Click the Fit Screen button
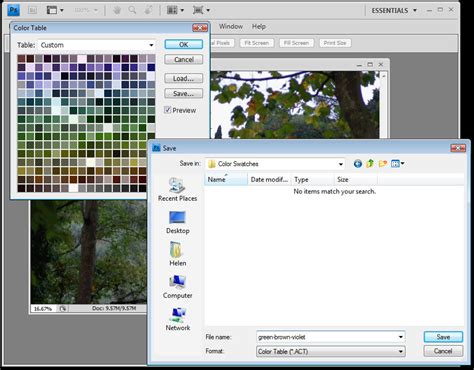Image resolution: width=474 pixels, height=370 pixels. pos(257,43)
